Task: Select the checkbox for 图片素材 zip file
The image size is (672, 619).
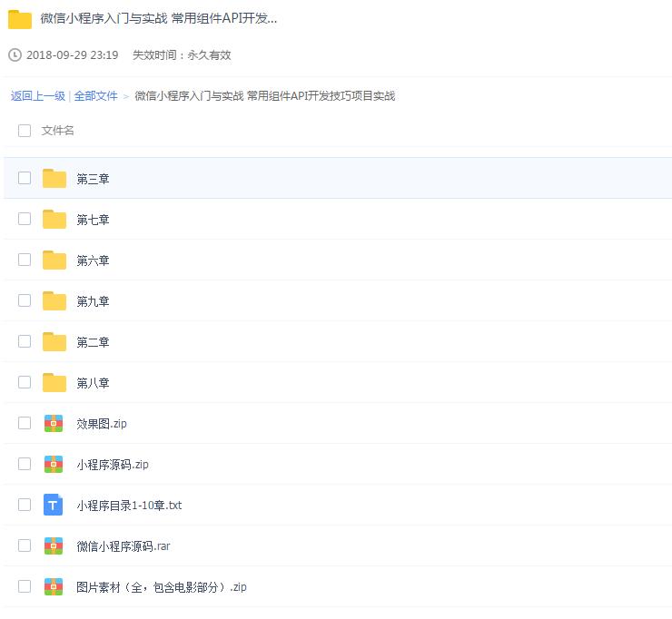Action: (25, 586)
